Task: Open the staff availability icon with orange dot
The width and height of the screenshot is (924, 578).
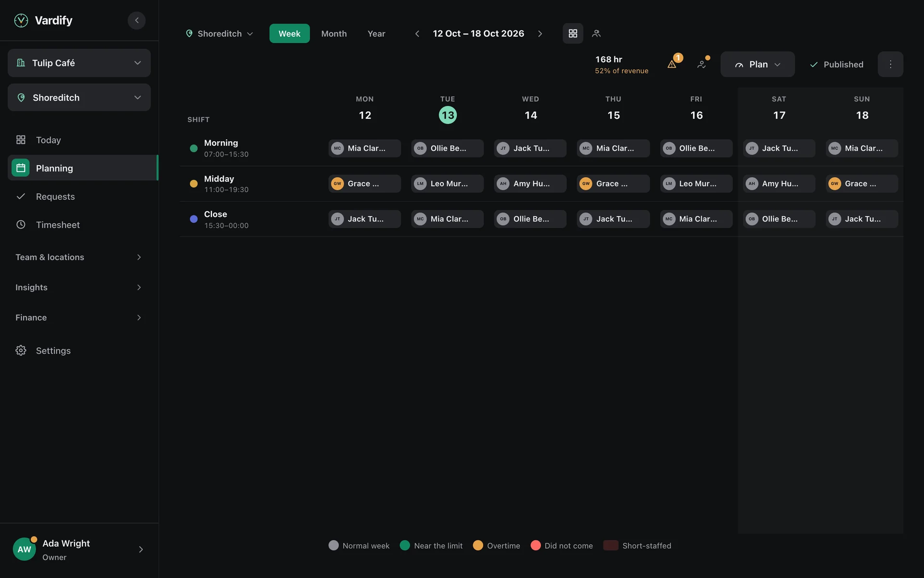Action: click(702, 64)
